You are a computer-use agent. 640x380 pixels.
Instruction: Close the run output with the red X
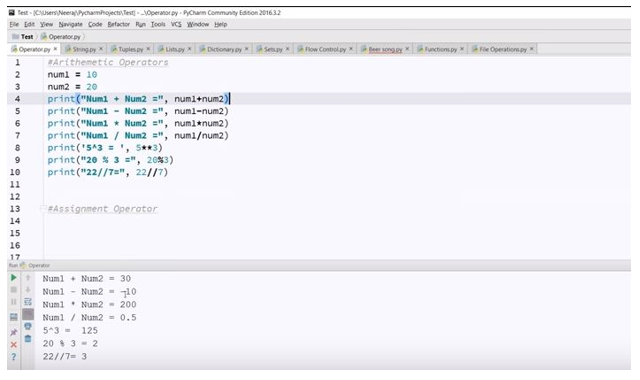(x=13, y=345)
